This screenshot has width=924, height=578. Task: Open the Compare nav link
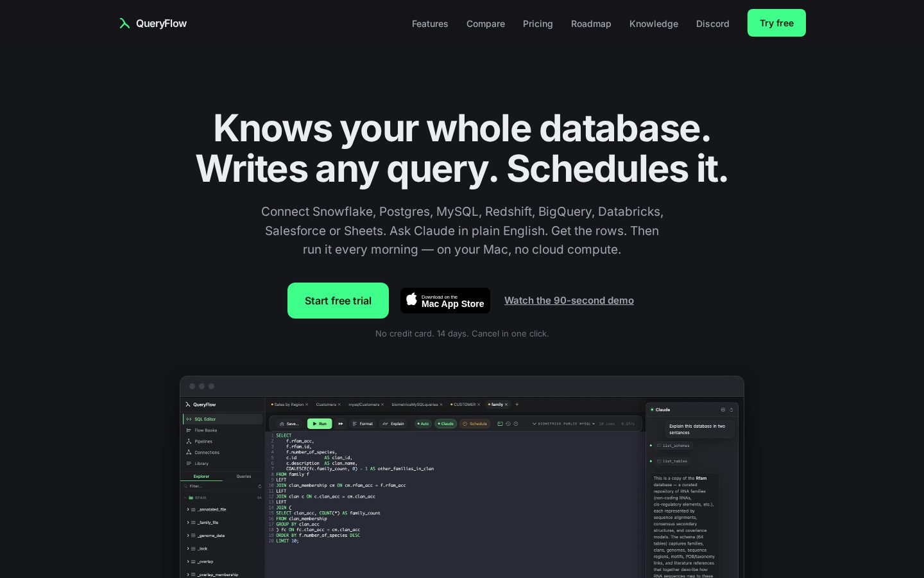pyautogui.click(x=486, y=24)
